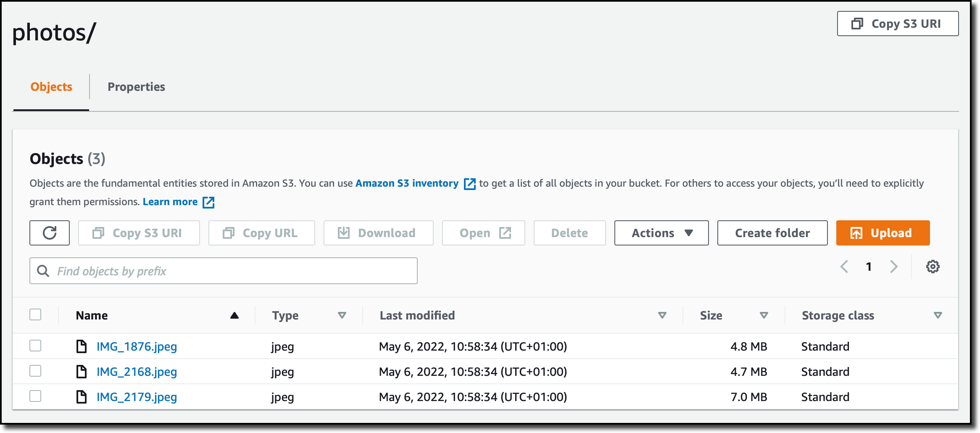Image resolution: width=980 pixels, height=433 pixels.
Task: Click the jpeg type cell for IMG_2168.jpeg
Action: (282, 372)
